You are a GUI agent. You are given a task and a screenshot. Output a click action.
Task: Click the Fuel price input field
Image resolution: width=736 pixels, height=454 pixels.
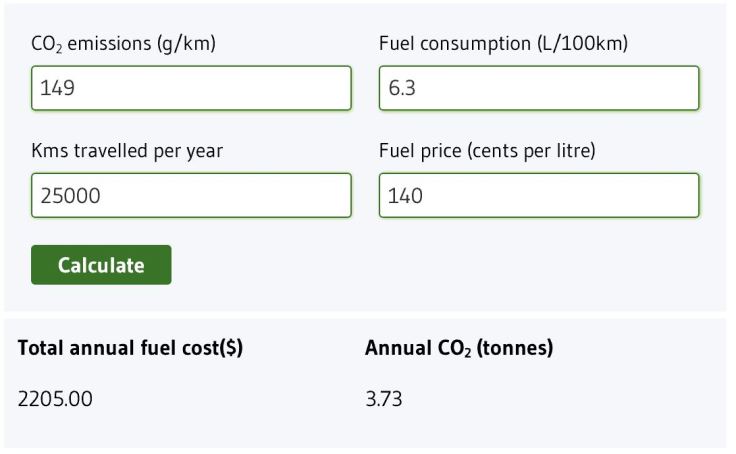pyautogui.click(x=538, y=196)
